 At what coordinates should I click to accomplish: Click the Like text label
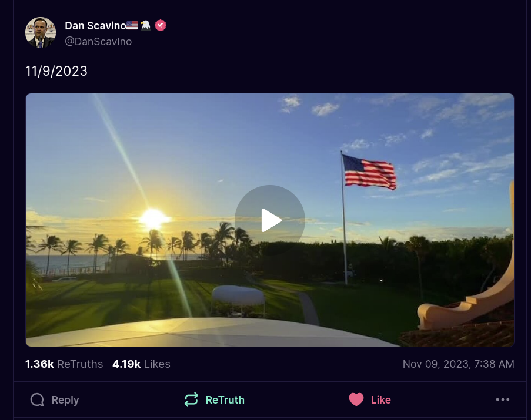[x=380, y=400]
